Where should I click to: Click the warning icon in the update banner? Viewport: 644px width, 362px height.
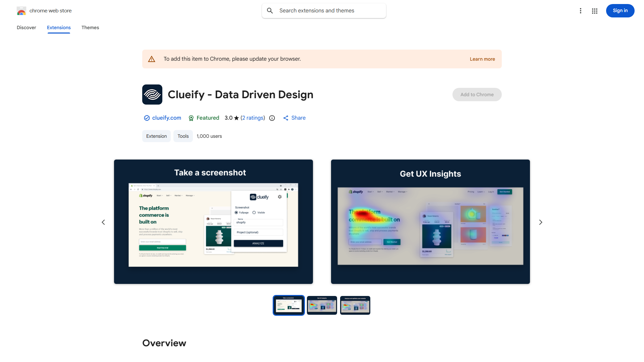(x=152, y=59)
